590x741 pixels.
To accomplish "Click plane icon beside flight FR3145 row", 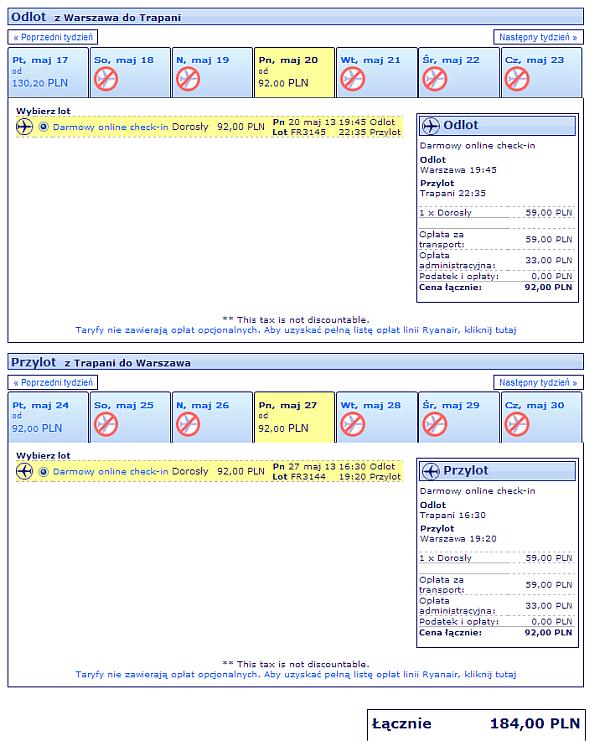I will click(x=24, y=127).
